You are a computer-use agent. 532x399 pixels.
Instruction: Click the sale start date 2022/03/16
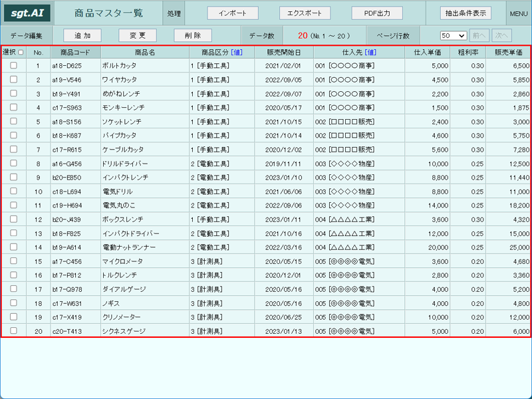pyautogui.click(x=283, y=247)
